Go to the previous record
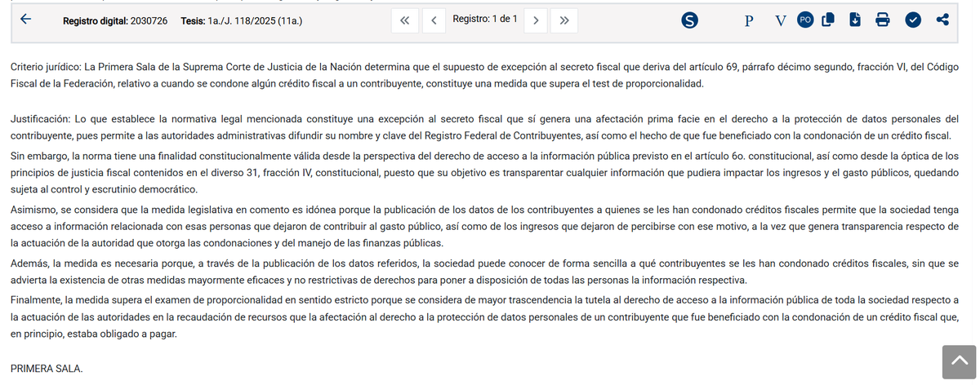Viewport: 980px width, 385px height. pyautogui.click(x=434, y=20)
